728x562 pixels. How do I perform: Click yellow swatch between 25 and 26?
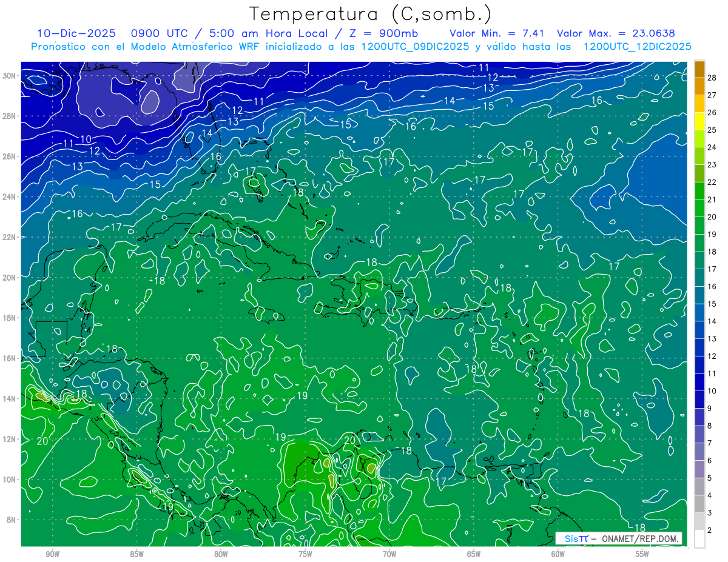pos(699,121)
